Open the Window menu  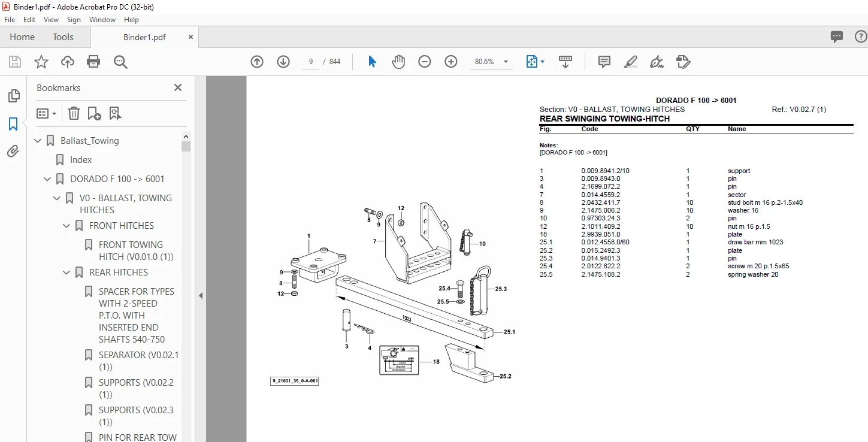[x=102, y=20]
